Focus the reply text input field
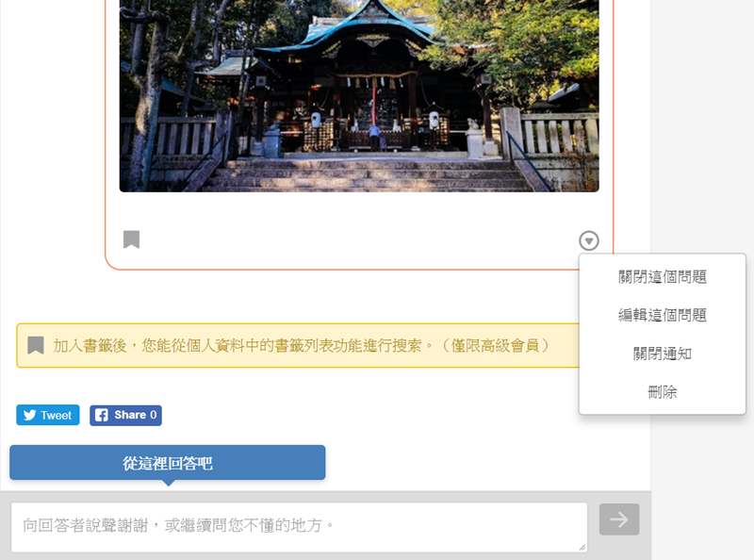 299,527
